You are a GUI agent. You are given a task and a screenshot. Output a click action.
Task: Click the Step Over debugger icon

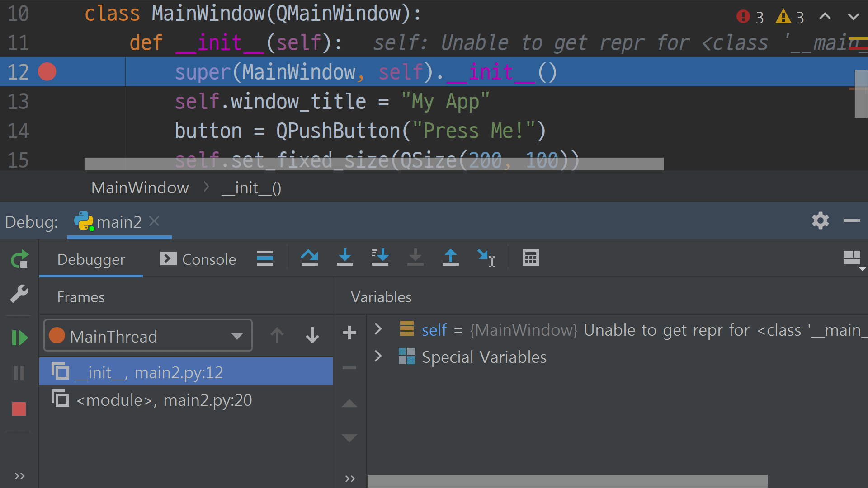[x=309, y=258]
